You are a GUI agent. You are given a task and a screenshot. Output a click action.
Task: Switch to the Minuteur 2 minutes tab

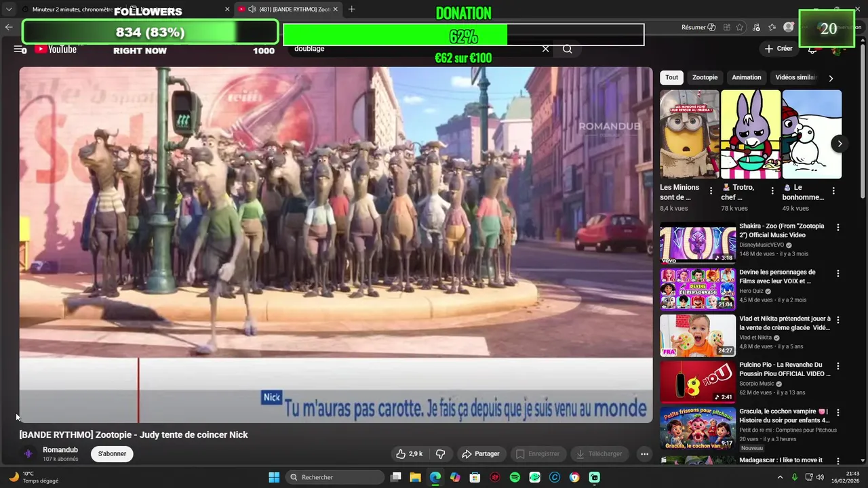71,9
